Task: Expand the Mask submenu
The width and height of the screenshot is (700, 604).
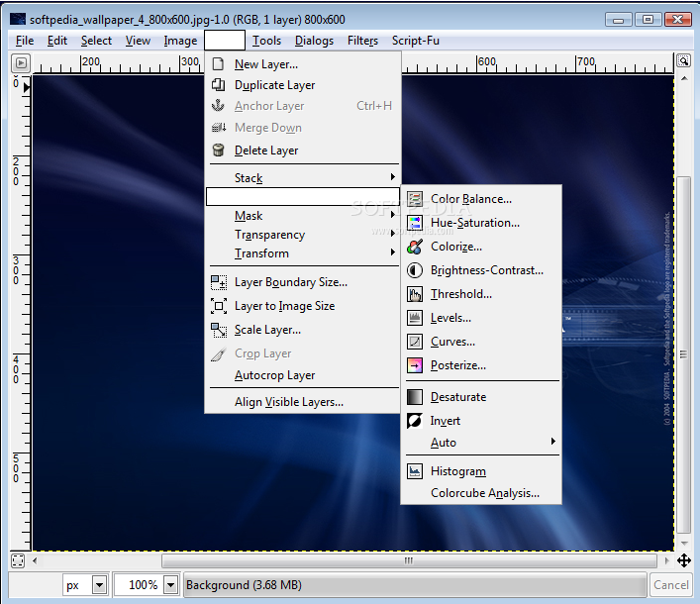Action: tap(302, 216)
